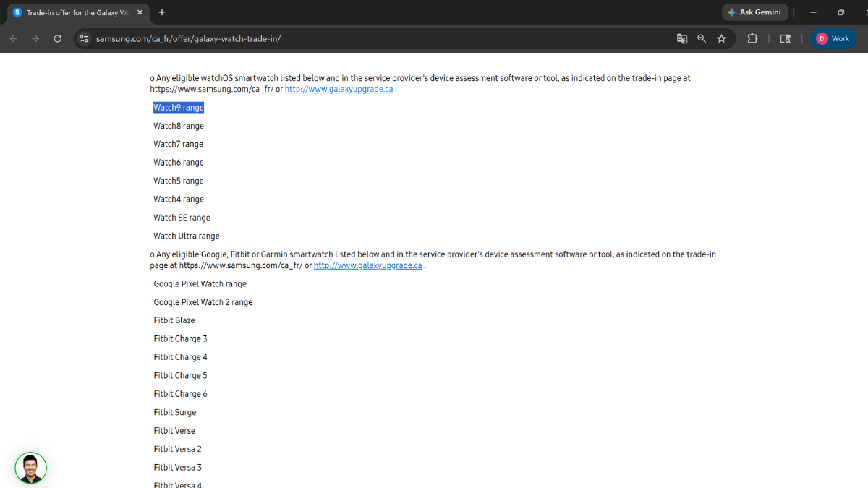Click the Watch8 range entry
The image size is (868, 488).
pyautogui.click(x=179, y=126)
